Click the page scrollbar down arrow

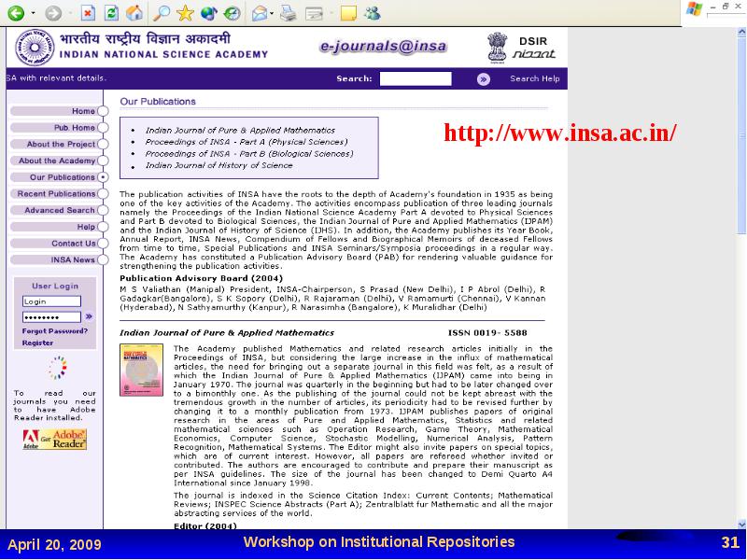click(741, 524)
